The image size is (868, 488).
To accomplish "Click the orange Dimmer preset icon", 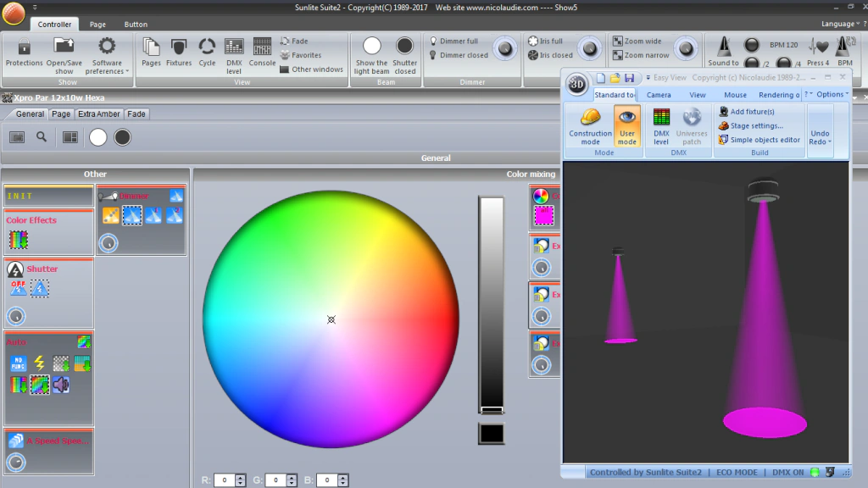I will [111, 215].
